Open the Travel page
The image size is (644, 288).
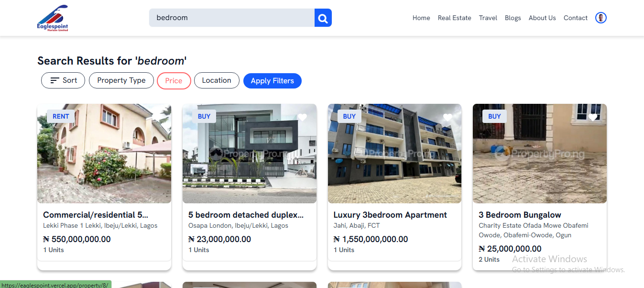click(488, 18)
